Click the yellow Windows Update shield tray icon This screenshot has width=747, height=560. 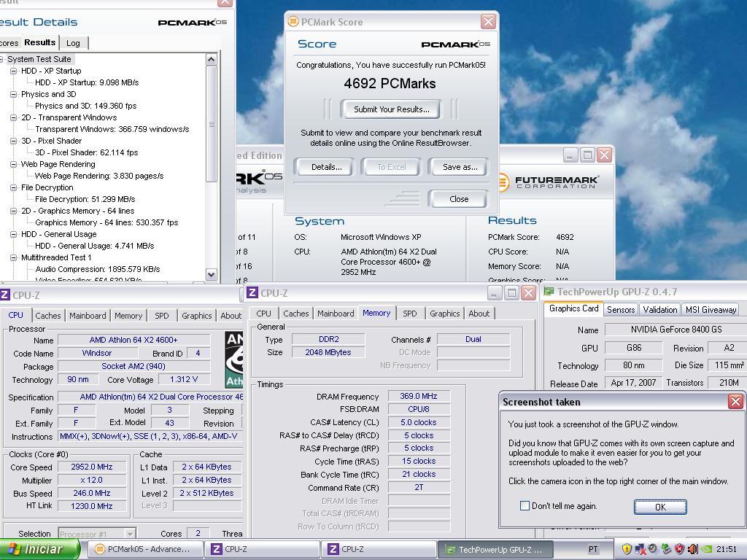pos(627,549)
